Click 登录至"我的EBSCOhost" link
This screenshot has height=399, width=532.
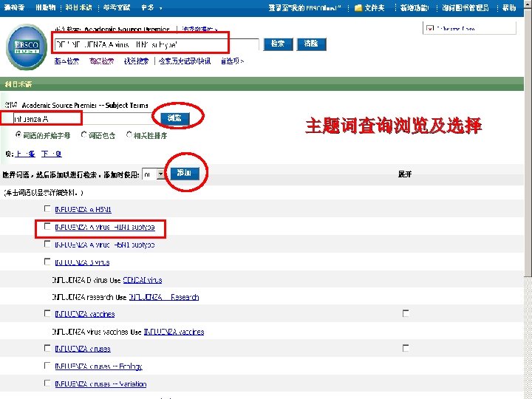point(304,7)
